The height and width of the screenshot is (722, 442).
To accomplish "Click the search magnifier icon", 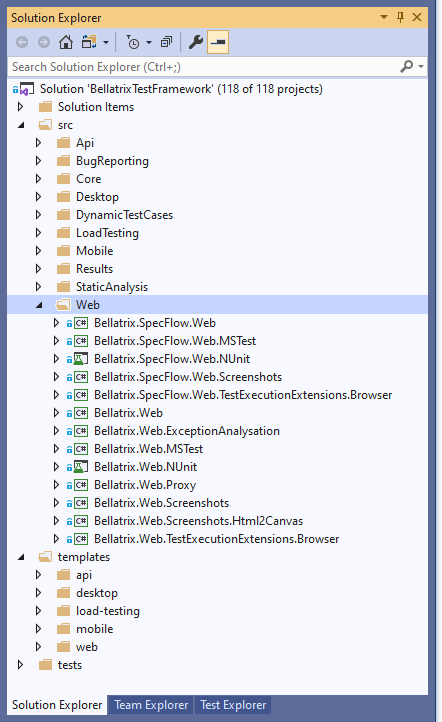I will click(407, 66).
